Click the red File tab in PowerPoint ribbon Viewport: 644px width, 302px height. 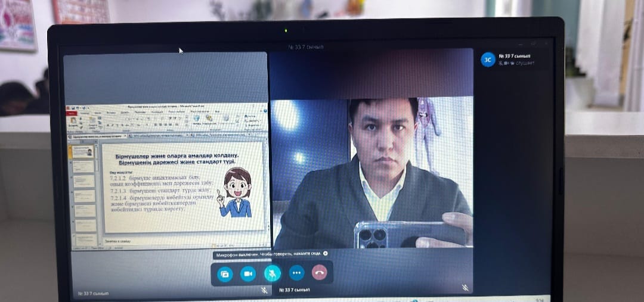(72, 113)
